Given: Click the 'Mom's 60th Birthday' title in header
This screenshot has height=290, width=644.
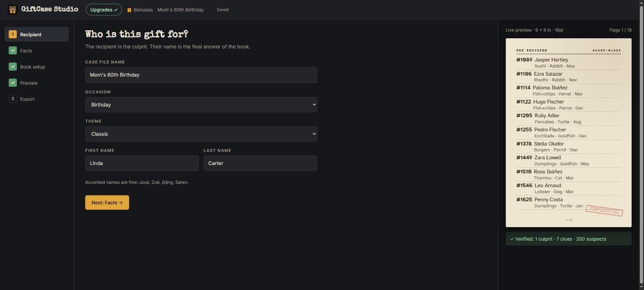Looking at the screenshot, I should (180, 10).
